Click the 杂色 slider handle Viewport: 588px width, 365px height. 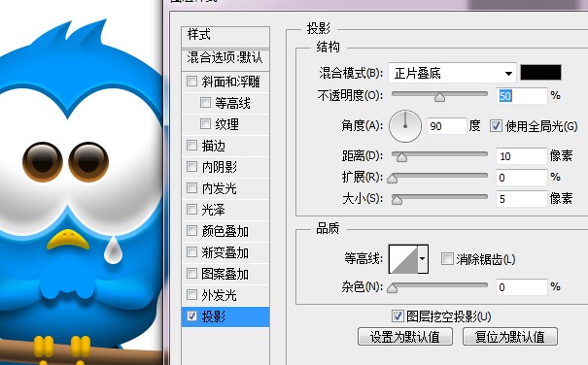pos(393,288)
